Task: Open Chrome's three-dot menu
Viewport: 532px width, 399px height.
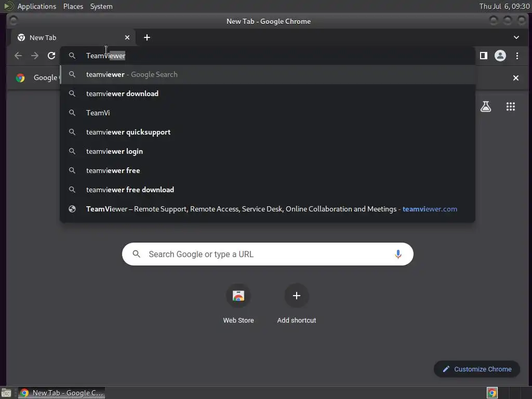Action: [517, 56]
